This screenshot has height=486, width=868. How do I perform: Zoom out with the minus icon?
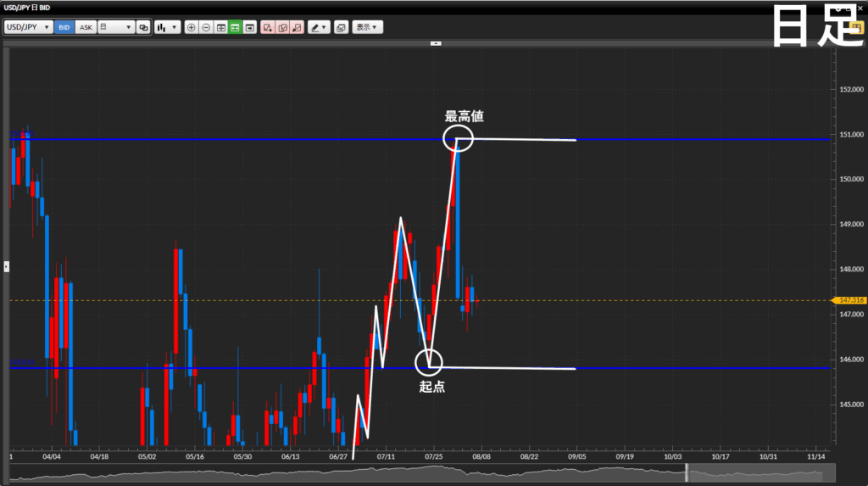pos(206,27)
